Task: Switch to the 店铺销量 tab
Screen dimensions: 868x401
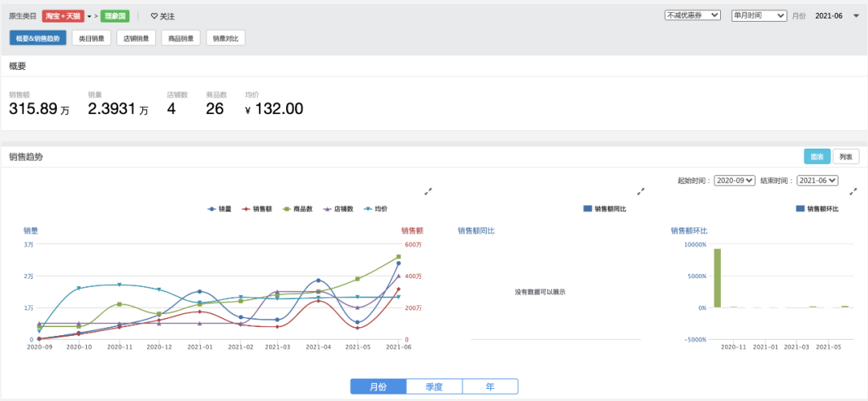Action: click(136, 39)
